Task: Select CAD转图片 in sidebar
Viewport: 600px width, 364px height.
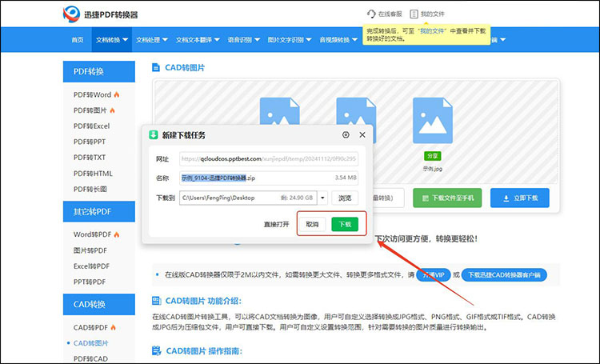Action: (x=90, y=343)
